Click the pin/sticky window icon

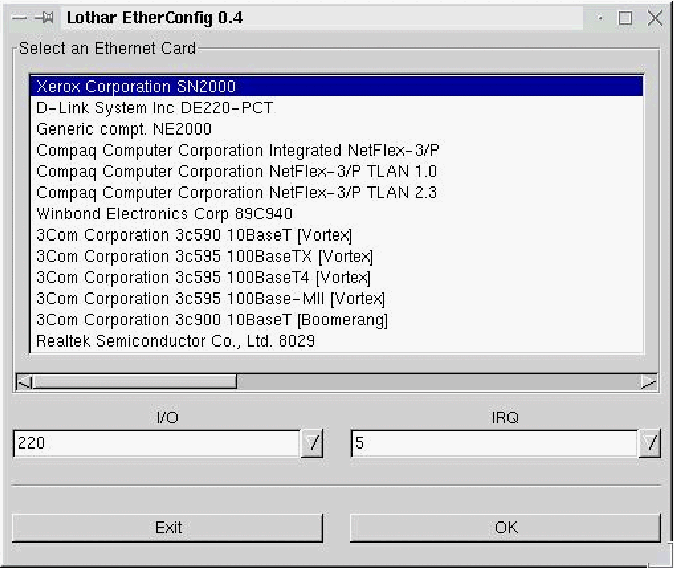tap(45, 18)
